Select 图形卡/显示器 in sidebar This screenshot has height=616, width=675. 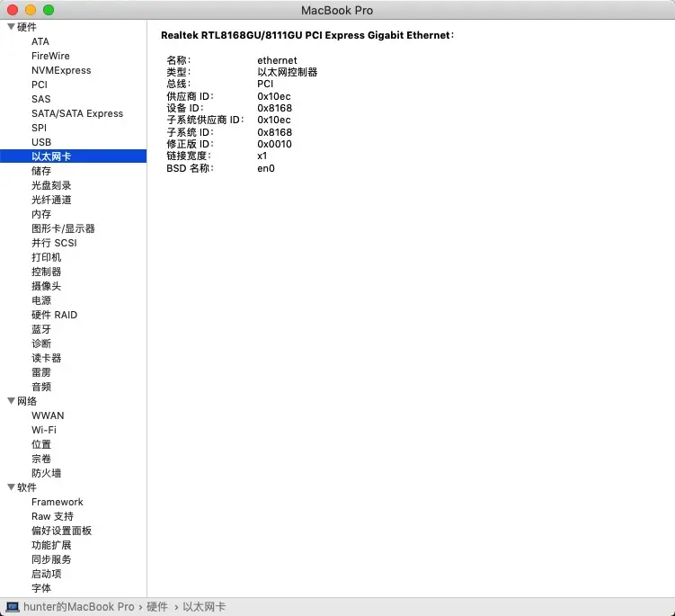(x=63, y=228)
